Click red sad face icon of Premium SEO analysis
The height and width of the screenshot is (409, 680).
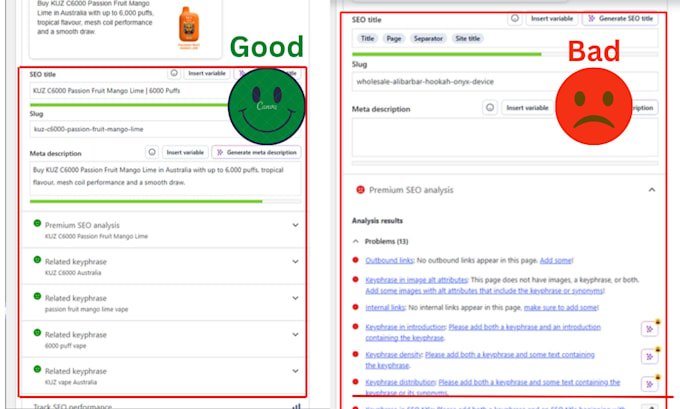[360, 190]
